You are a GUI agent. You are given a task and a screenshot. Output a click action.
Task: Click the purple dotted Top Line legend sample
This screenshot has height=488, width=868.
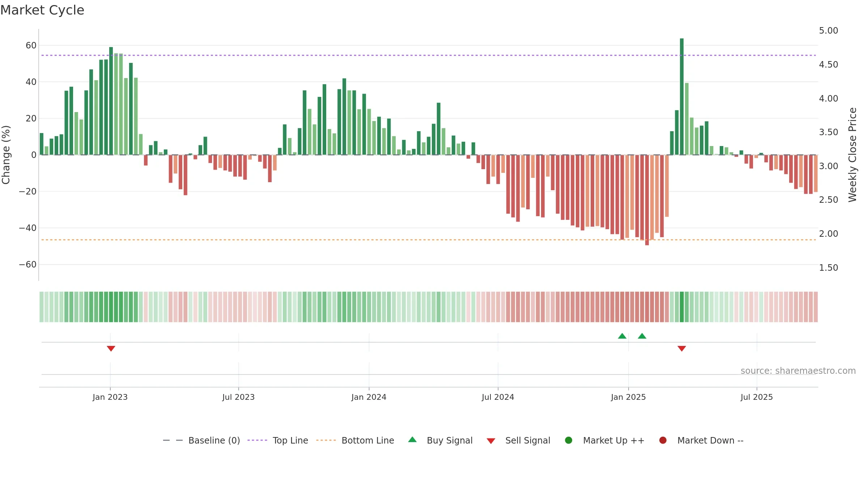pyautogui.click(x=257, y=440)
